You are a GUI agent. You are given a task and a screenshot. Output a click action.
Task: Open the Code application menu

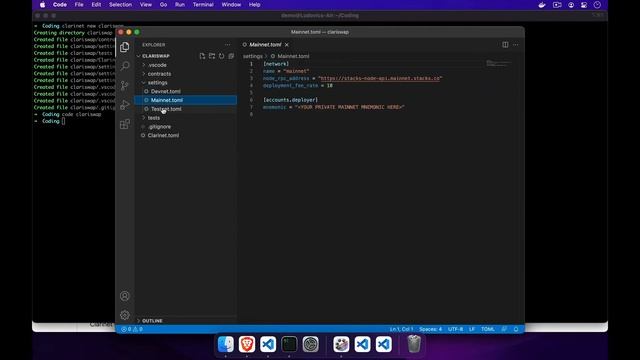pos(60,5)
